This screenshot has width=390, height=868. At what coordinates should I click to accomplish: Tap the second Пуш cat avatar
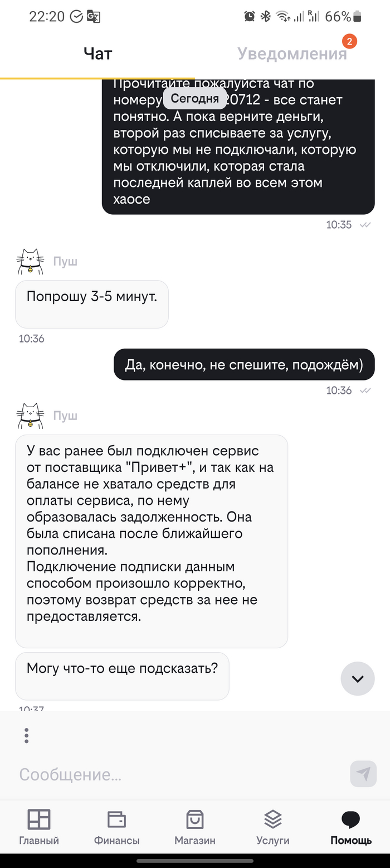[30, 416]
